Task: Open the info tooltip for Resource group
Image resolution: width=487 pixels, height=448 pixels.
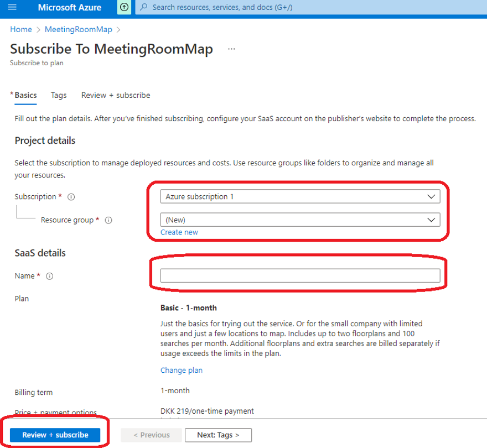Action: point(108,220)
